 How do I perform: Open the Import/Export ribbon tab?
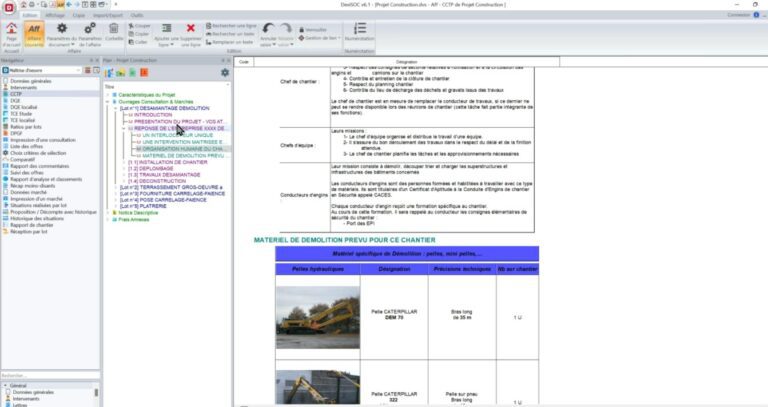coord(109,15)
